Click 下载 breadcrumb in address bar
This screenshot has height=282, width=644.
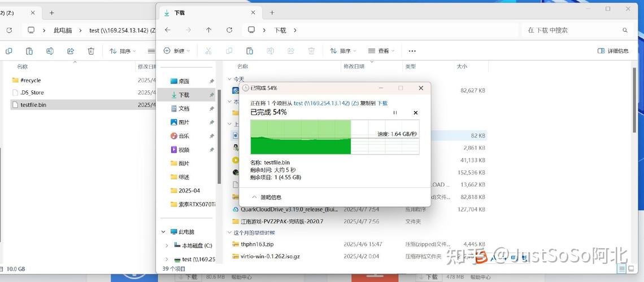(280, 30)
